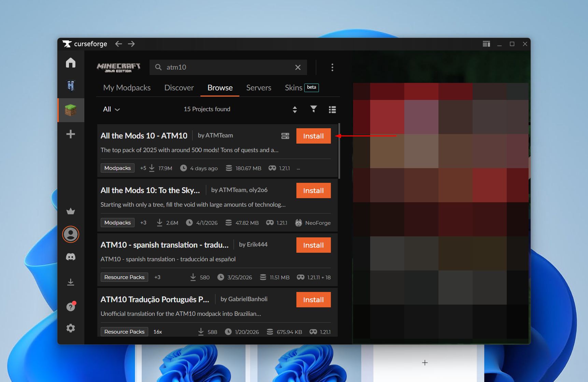
Task: Install ATM10 Tradução Português pack
Action: 313,299
